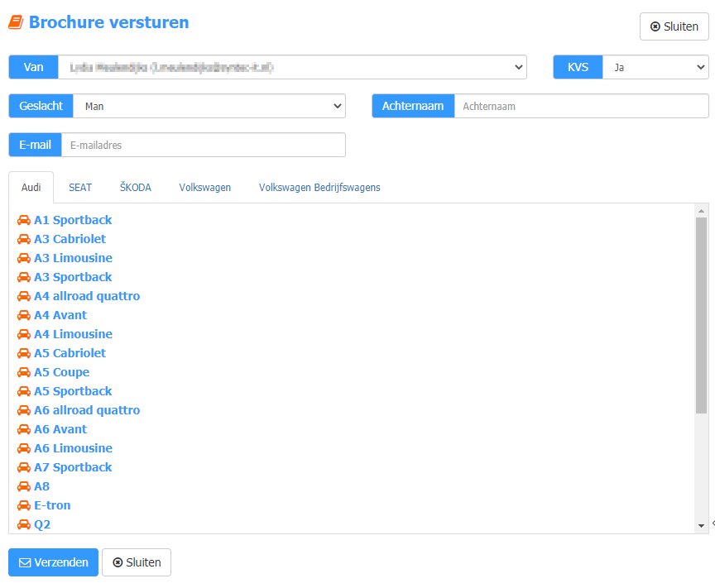The width and height of the screenshot is (715, 588).
Task: Switch to the ŠKODA tab
Action: (136, 188)
